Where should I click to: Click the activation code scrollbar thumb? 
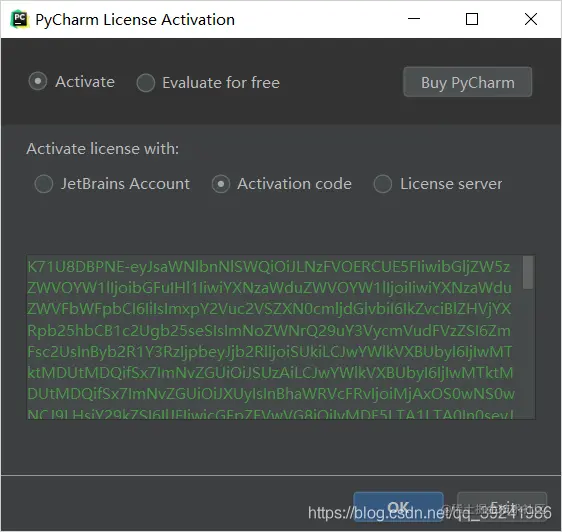coord(528,272)
